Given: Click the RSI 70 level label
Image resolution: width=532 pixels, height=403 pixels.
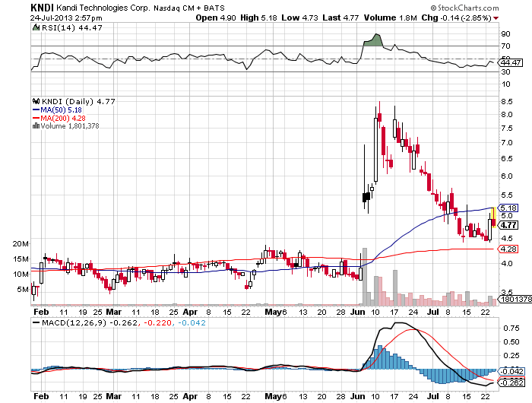Looking at the screenshot, I should pos(505,46).
